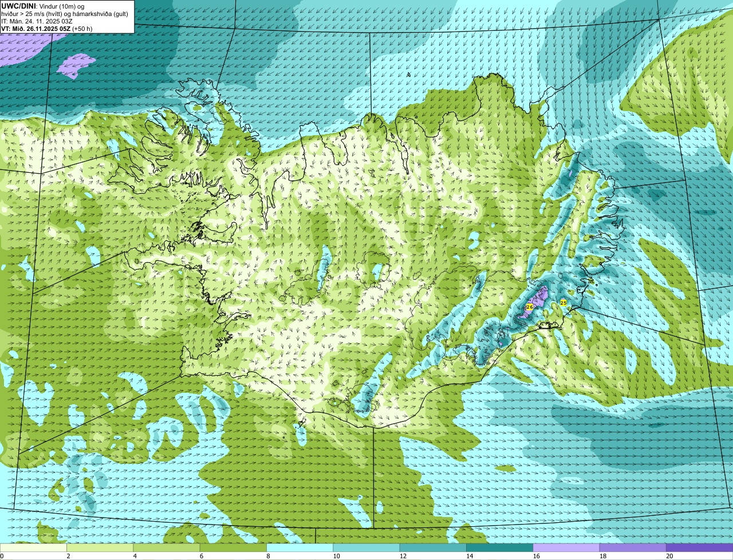Click the legend scale label '12'
Image resolution: width=733 pixels, height=560 pixels.
(403, 556)
